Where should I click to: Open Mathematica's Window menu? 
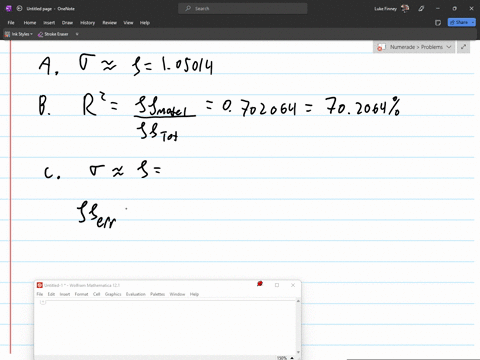click(177, 294)
